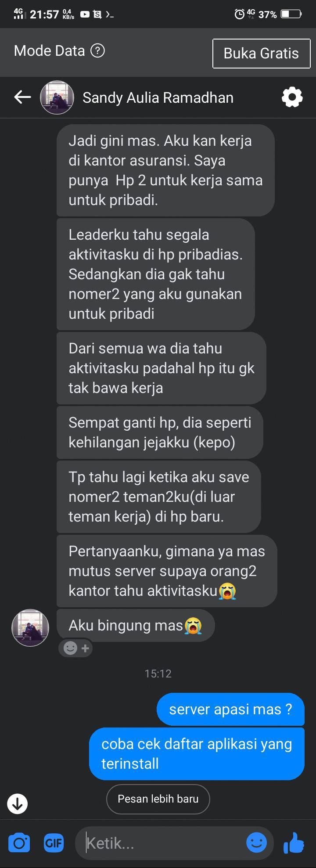316x868 pixels.
Task: Jump down with the down-arrow circle
Action: pos(18,804)
